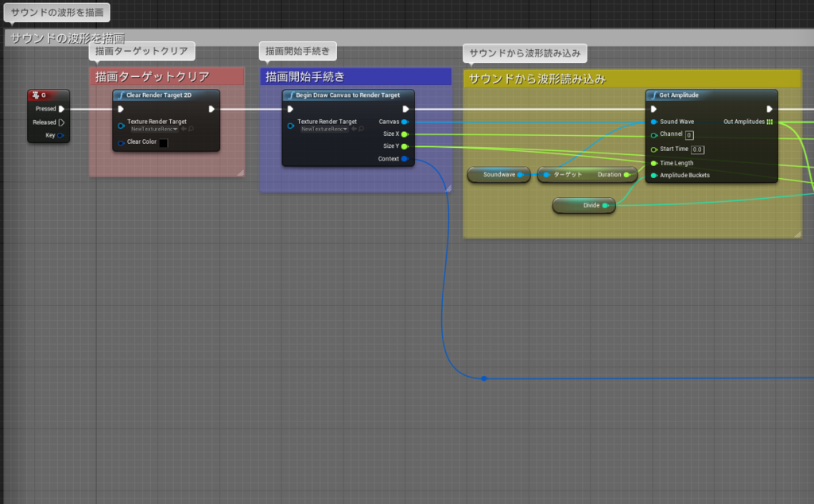Click browse magnifier icon in Clear Render Target 2D
This screenshot has width=814, height=504.
(x=191, y=129)
